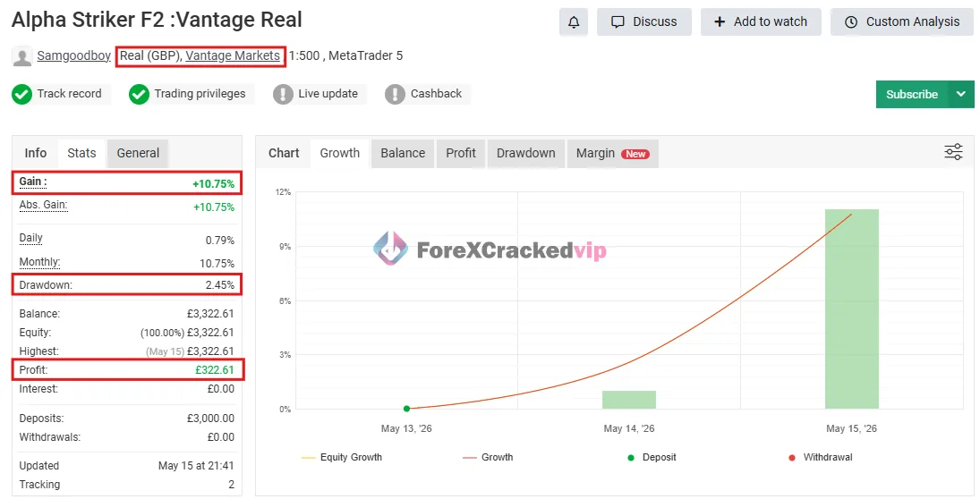980x499 pixels.
Task: Click the May 13, '26 axis label
Action: pyautogui.click(x=406, y=428)
